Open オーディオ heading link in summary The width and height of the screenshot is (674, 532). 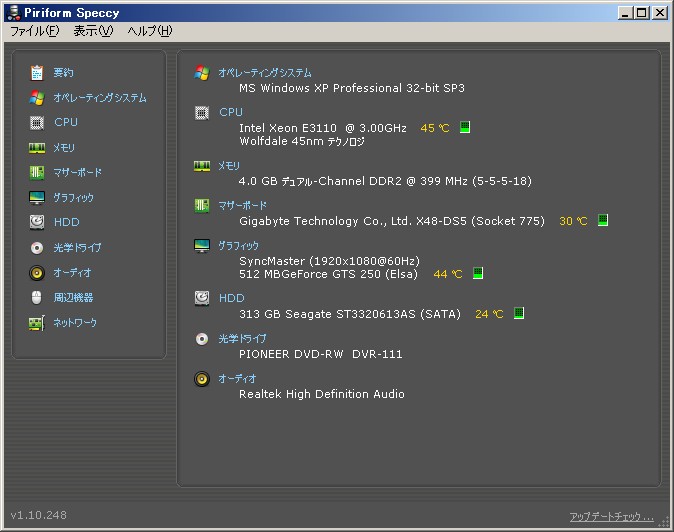(x=237, y=378)
